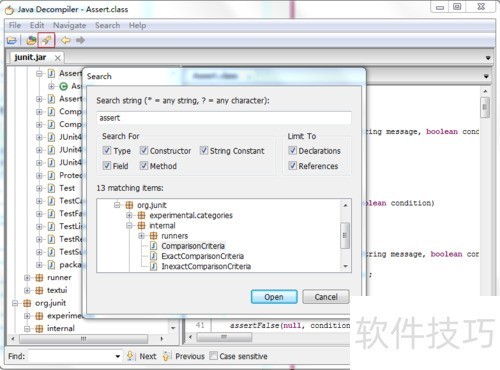
Task: Click org.junit package icon in left tree
Action: 27,303
